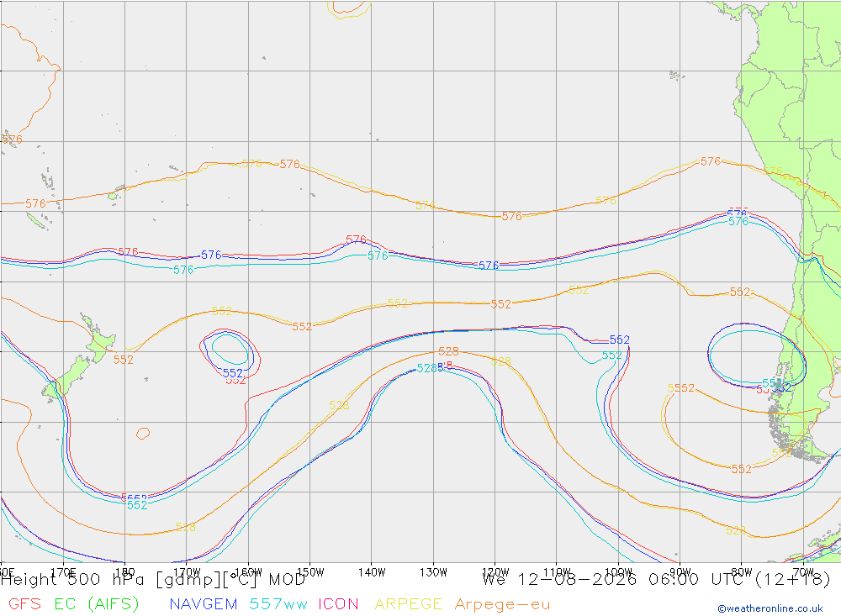Click the yellow '5552' contour label
This screenshot has width=841, height=616.
click(x=681, y=387)
